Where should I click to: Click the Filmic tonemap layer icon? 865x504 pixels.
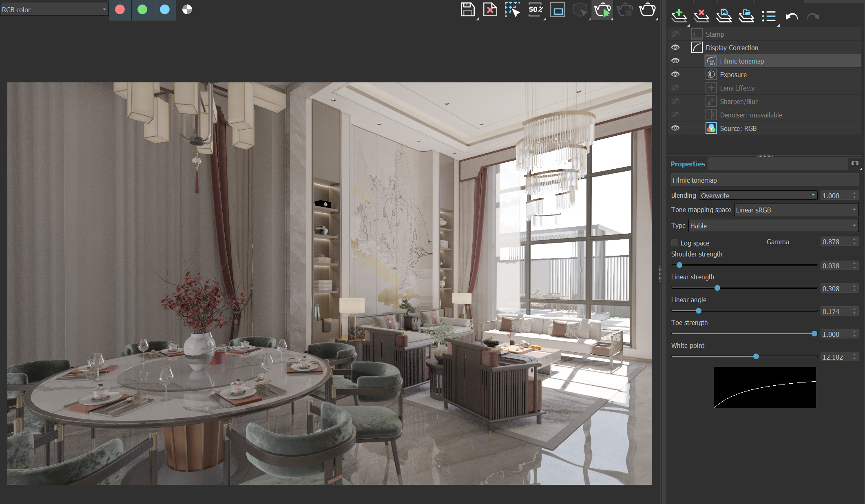711,61
